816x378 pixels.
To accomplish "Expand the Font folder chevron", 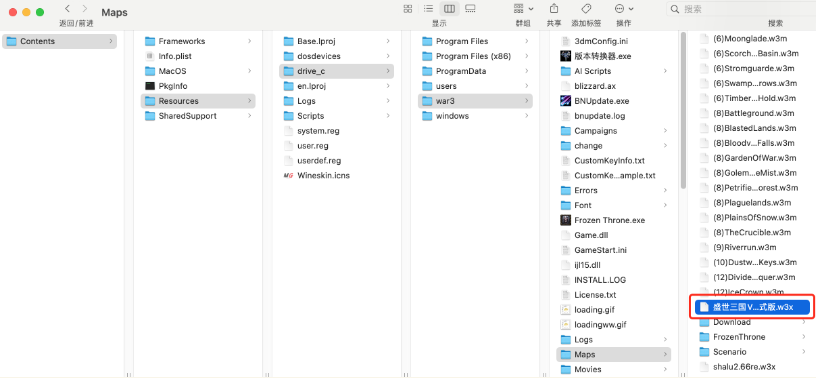I will point(665,205).
